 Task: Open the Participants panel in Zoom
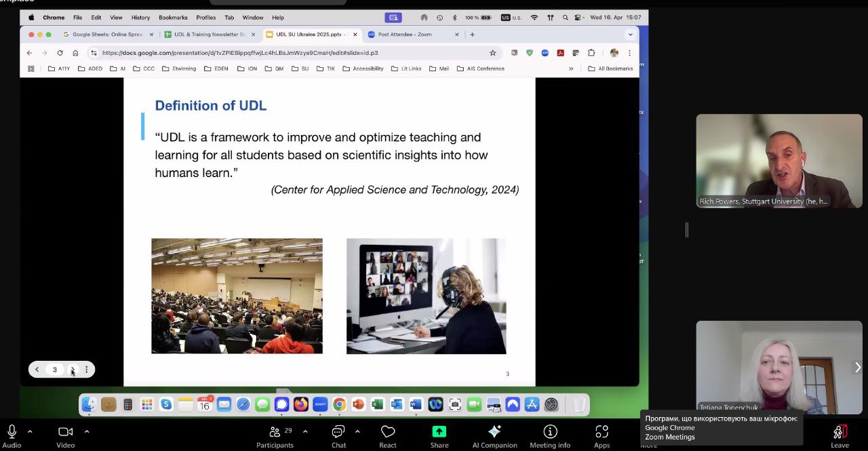pyautogui.click(x=275, y=436)
